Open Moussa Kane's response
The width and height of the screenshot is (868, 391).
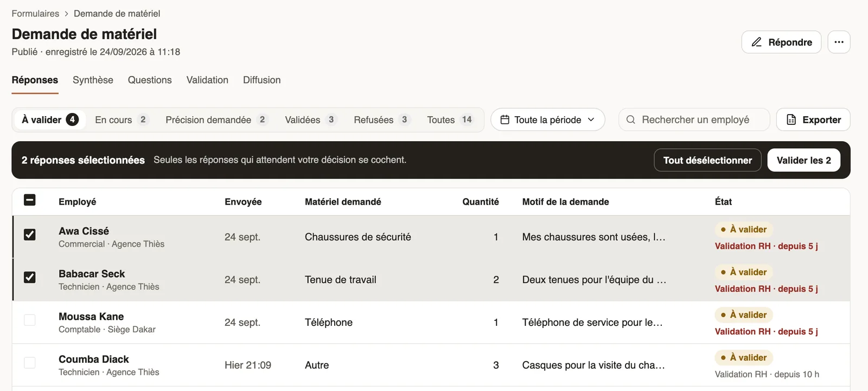pos(431,322)
